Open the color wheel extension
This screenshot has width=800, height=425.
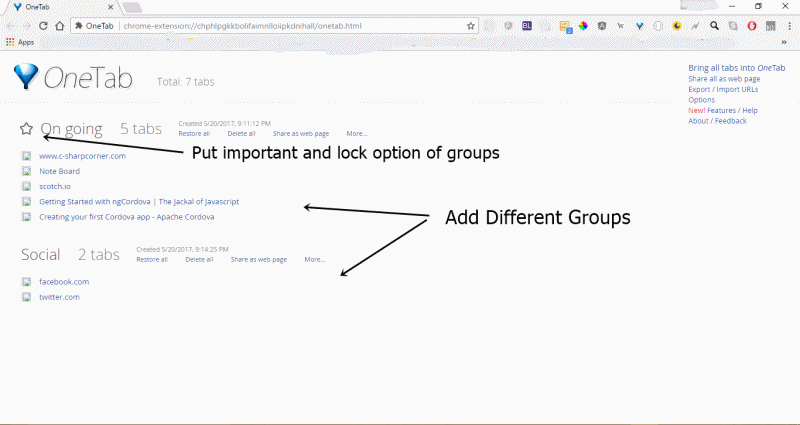(x=583, y=26)
